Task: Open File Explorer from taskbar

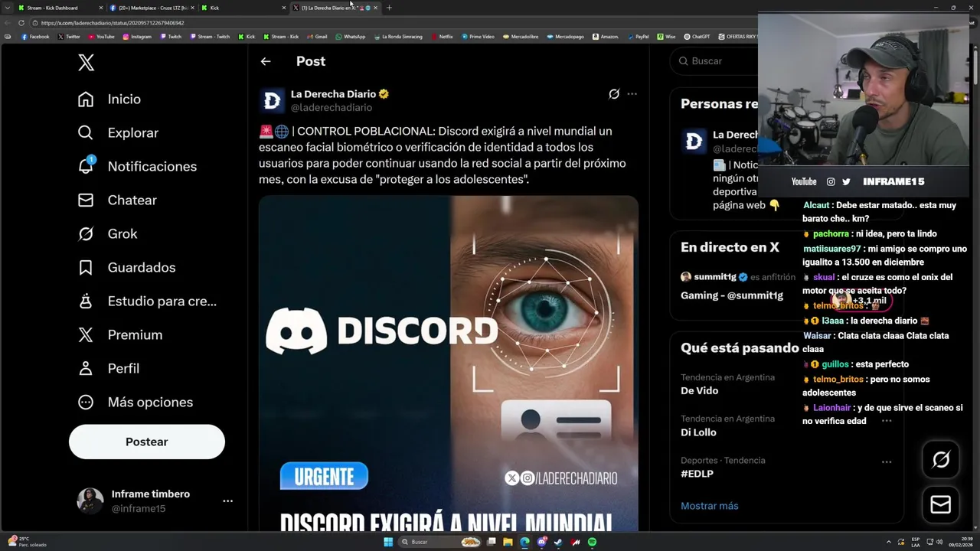Action: (x=508, y=542)
